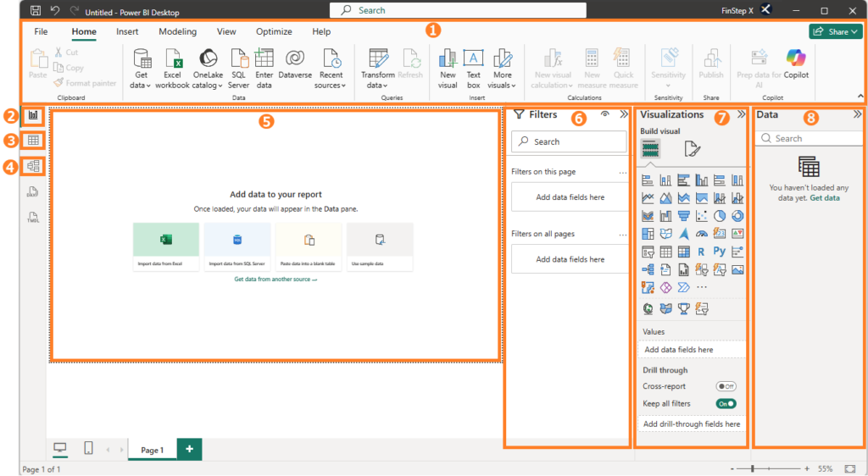
Task: Select the Line chart visualization
Action: coord(648,198)
